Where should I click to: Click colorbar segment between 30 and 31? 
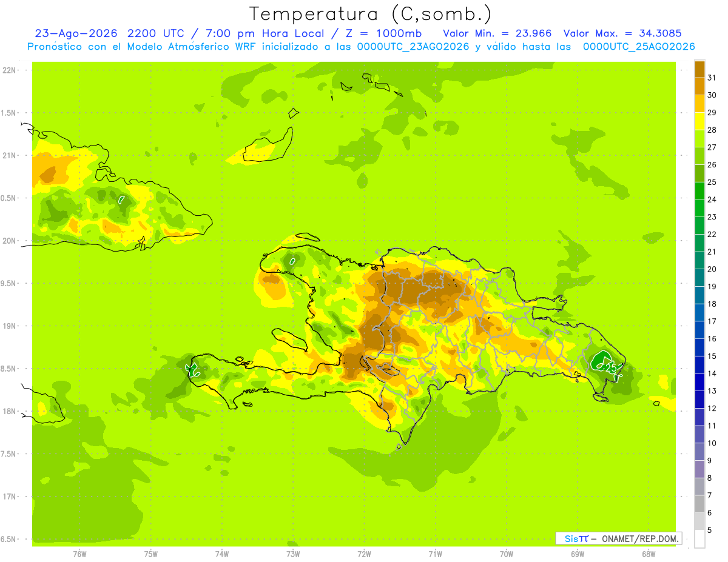coord(699,86)
